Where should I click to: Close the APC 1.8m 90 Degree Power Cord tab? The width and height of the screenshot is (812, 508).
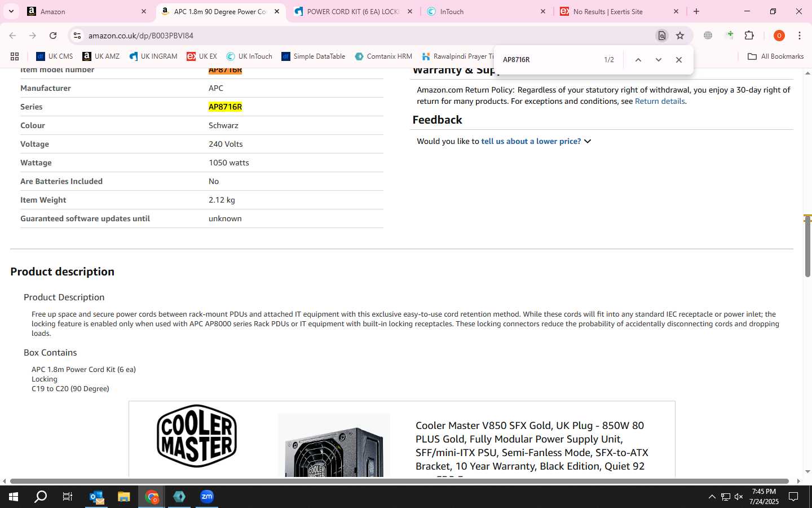pyautogui.click(x=277, y=11)
